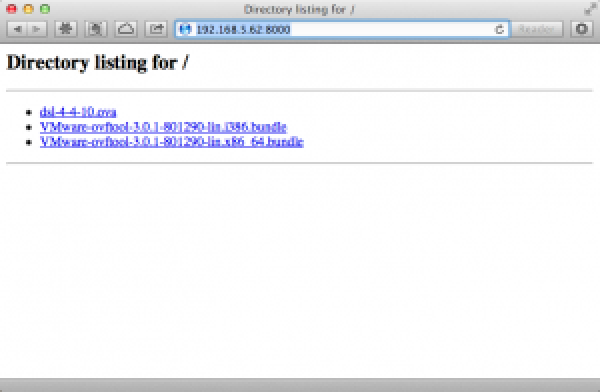Go forward with the Forward arrow button

click(37, 29)
